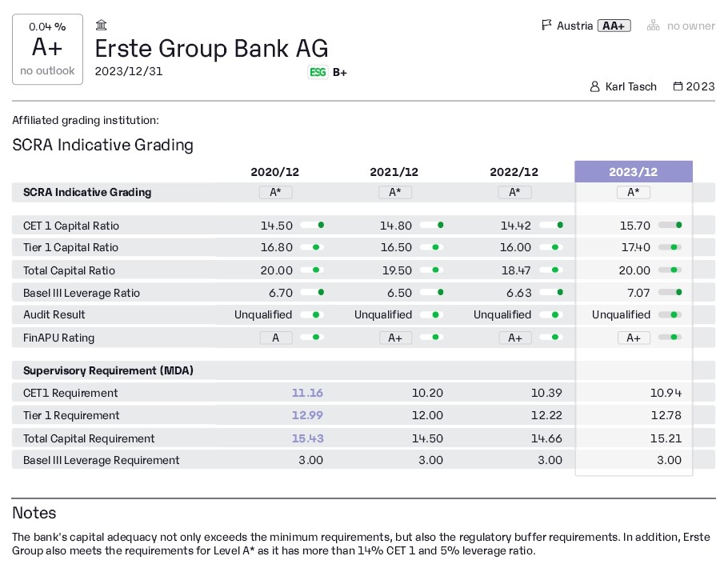Image resolution: width=728 pixels, height=576 pixels.
Task: Click the Audit Result Unqualified for 2021/12
Action: coord(383,315)
